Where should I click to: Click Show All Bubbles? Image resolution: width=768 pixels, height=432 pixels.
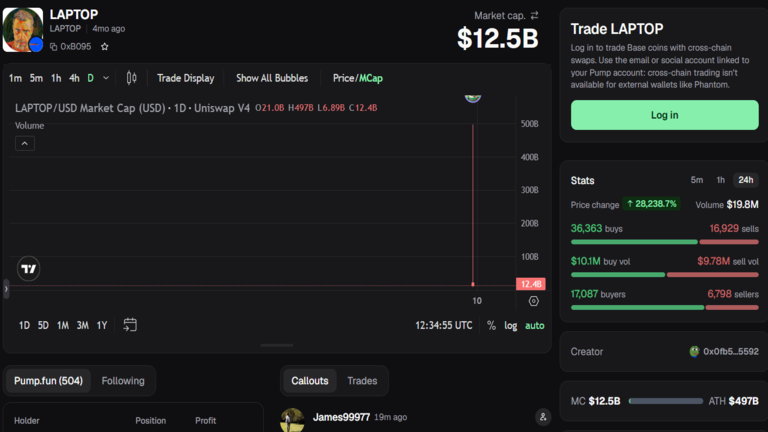click(272, 78)
